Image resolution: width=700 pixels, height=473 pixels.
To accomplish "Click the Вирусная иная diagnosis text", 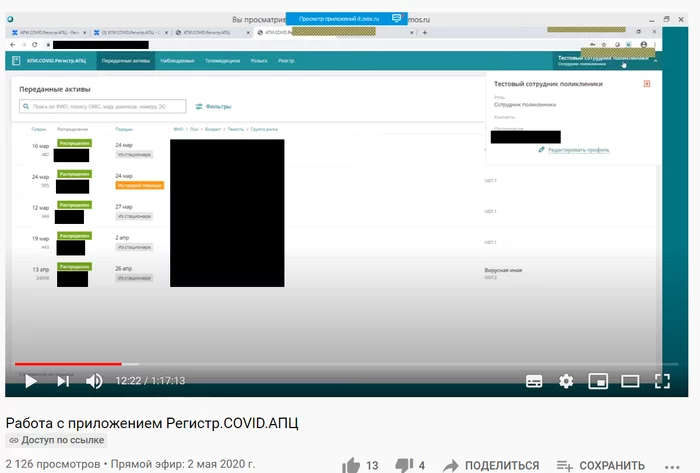I will click(503, 270).
